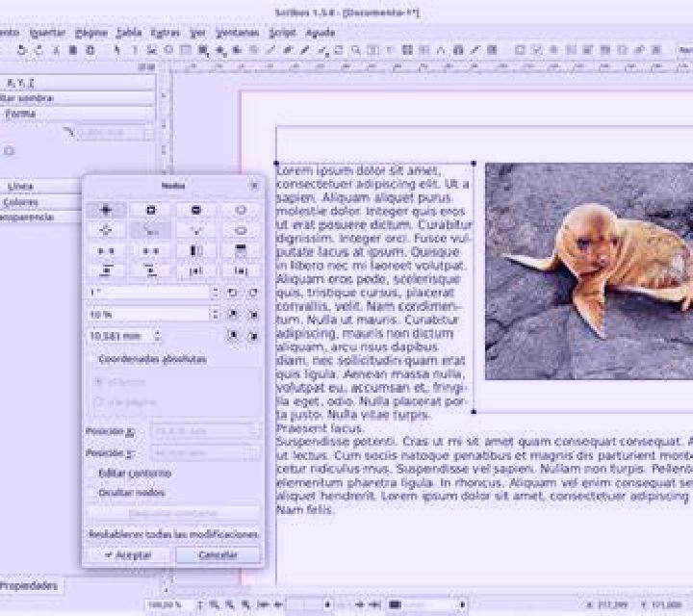Expand the X, Y, Z section in Properties
This screenshot has height=616, width=693.
pyautogui.click(x=76, y=83)
